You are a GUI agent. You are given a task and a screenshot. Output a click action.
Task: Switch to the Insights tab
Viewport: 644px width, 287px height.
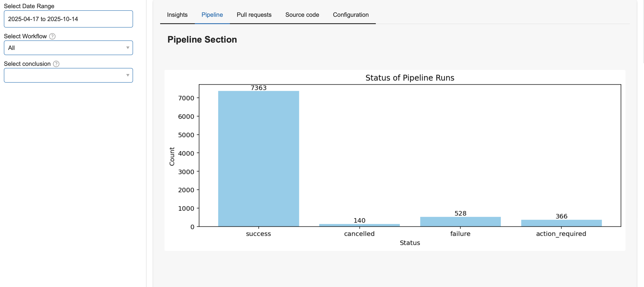pyautogui.click(x=177, y=15)
